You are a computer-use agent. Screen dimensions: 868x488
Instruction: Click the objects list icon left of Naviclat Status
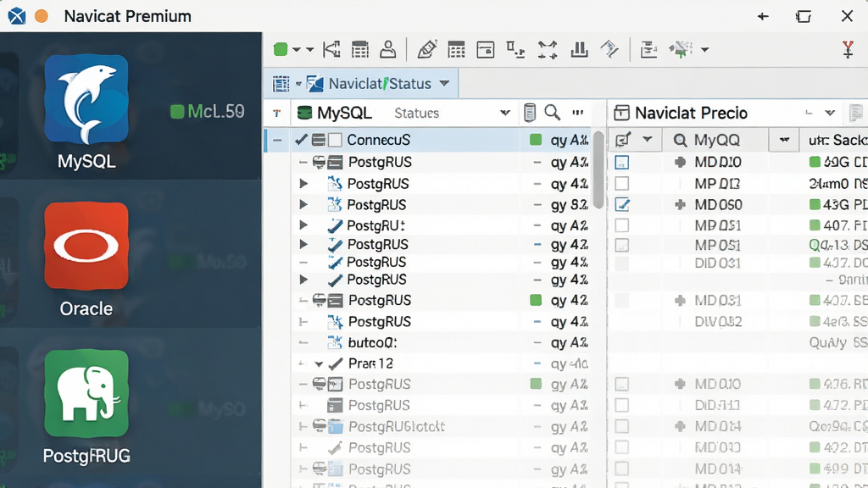[281, 84]
